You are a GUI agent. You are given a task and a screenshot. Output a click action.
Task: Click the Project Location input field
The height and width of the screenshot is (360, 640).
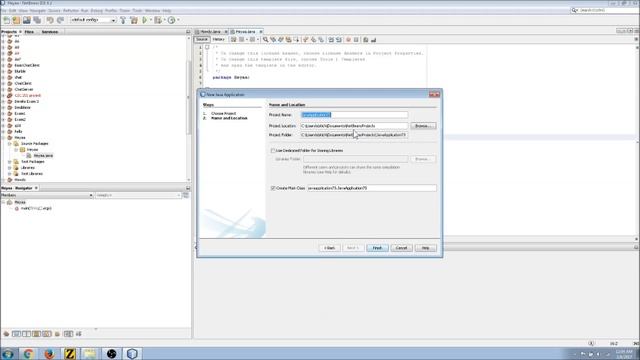[x=354, y=126]
